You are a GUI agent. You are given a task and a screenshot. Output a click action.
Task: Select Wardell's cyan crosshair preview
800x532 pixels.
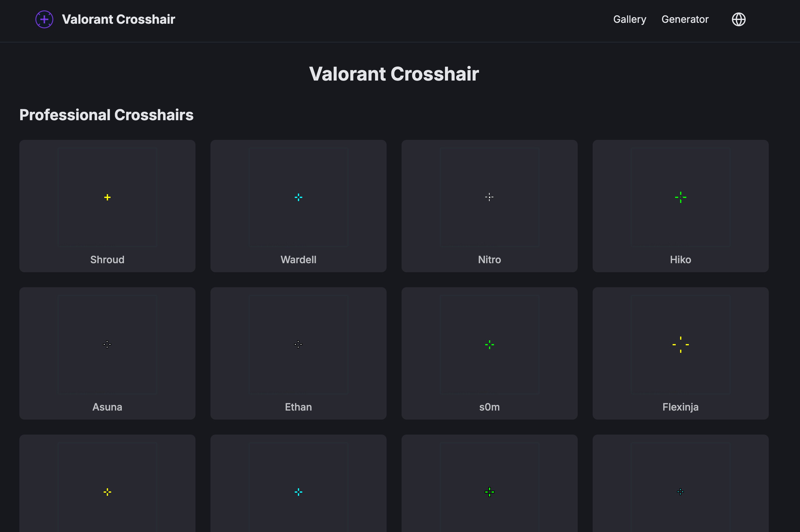(x=298, y=197)
